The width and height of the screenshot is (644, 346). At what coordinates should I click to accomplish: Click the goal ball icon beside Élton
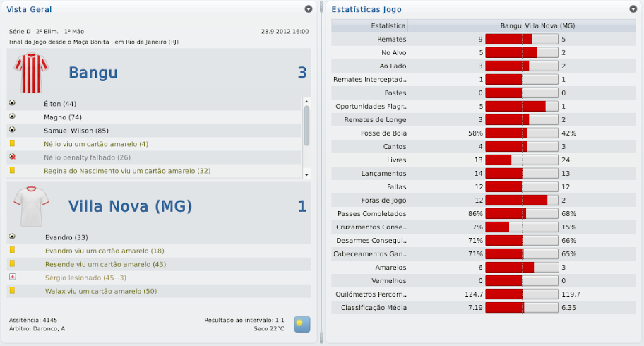tap(13, 104)
